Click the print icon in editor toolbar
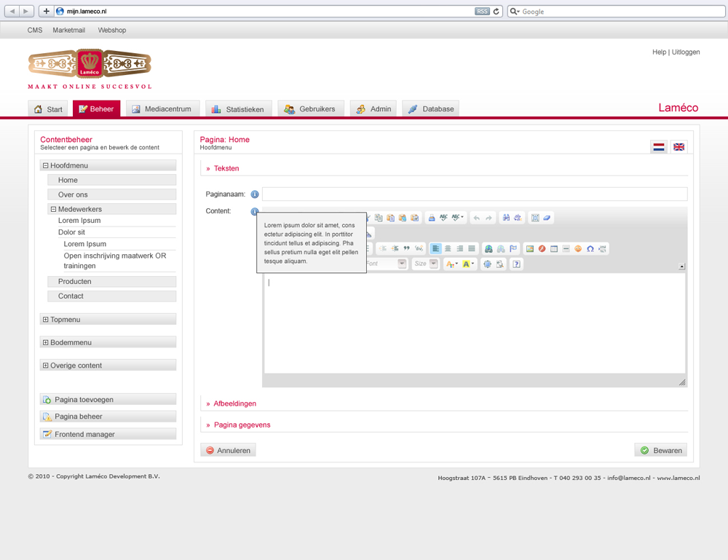728x560 pixels. 432,218
